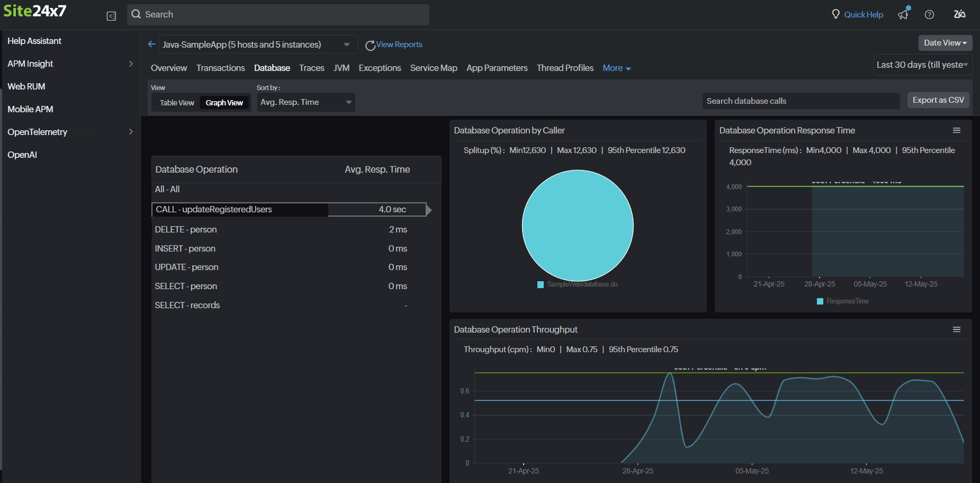This screenshot has height=483, width=980.
Task: Click the View Reports link
Action: [x=399, y=44]
